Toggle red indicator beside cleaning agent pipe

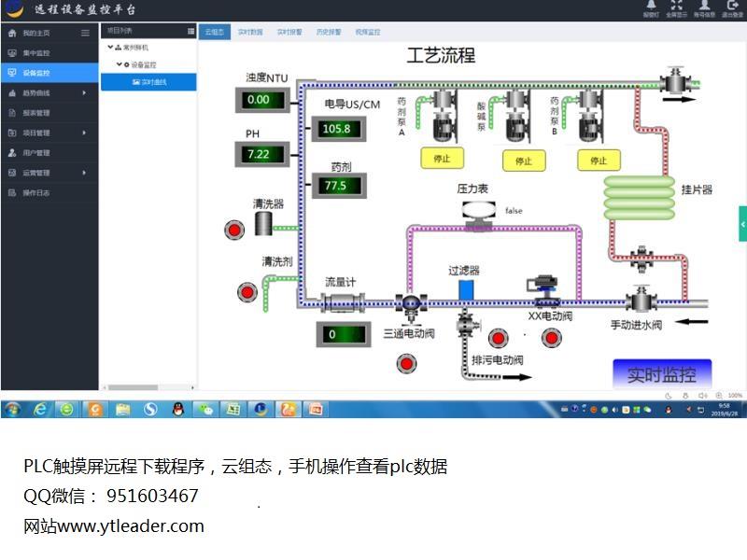click(x=247, y=291)
